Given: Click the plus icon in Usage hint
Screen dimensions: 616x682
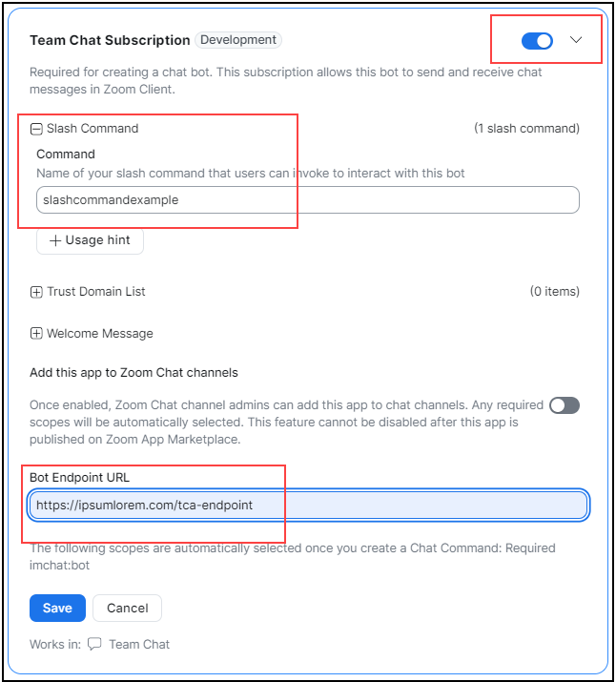Looking at the screenshot, I should [x=55, y=241].
